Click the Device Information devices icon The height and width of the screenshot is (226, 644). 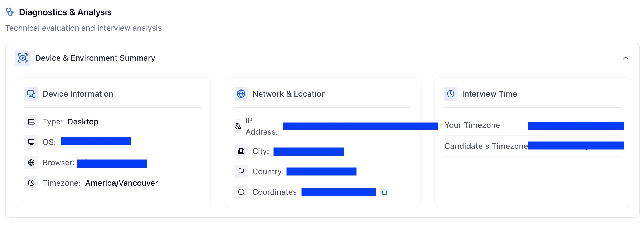[31, 94]
